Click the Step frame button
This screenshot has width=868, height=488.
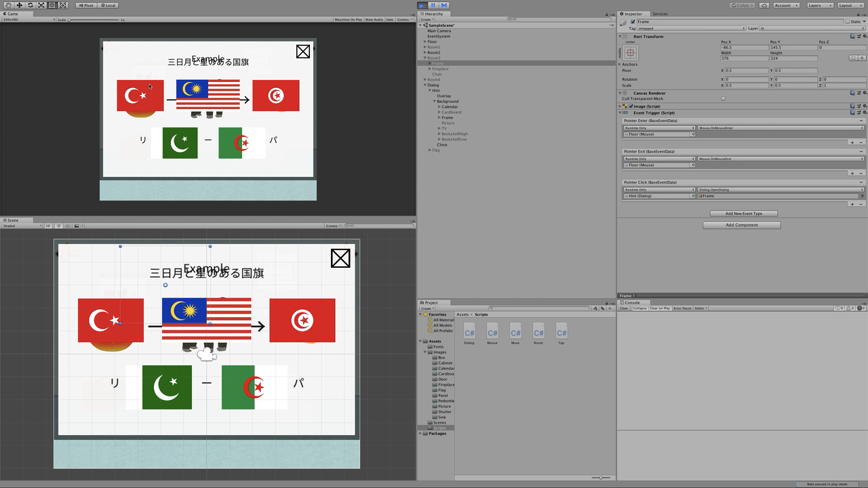pyautogui.click(x=444, y=5)
